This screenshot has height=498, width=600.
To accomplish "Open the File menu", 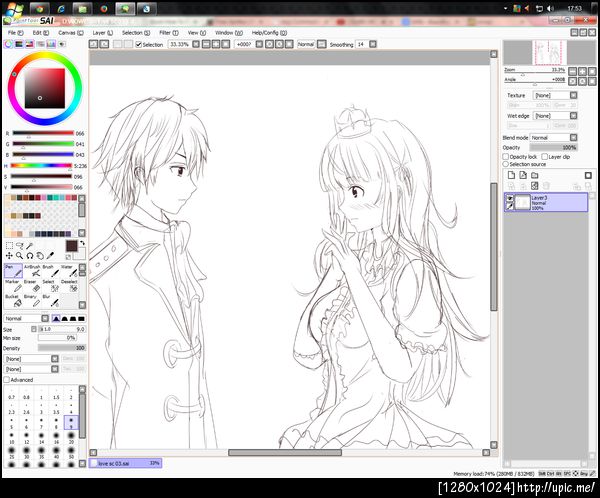I will [x=15, y=33].
